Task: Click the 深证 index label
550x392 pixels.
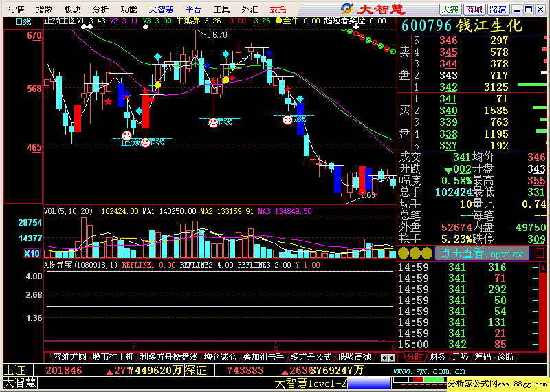Action: point(195,370)
